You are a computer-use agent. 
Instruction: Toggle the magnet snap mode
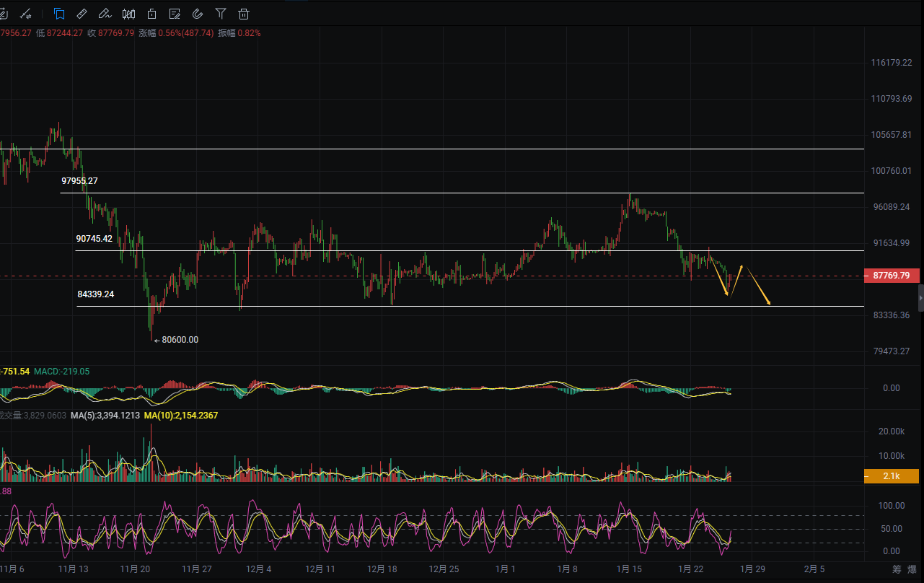pos(198,14)
